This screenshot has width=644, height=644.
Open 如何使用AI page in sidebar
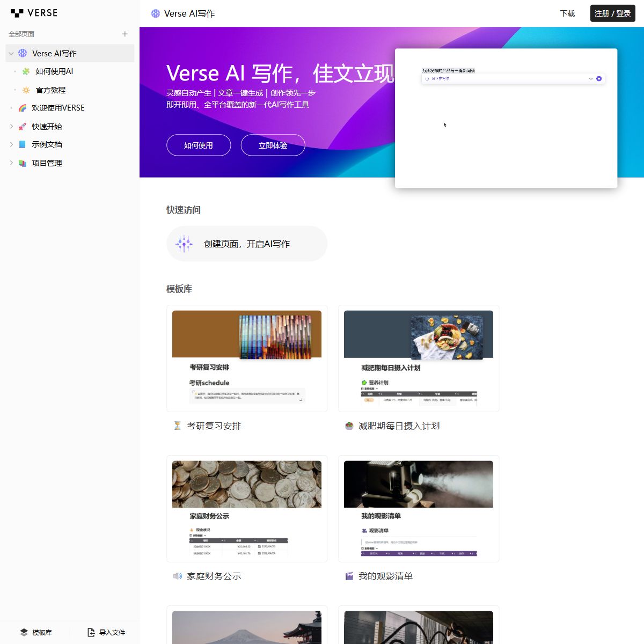pos(54,71)
